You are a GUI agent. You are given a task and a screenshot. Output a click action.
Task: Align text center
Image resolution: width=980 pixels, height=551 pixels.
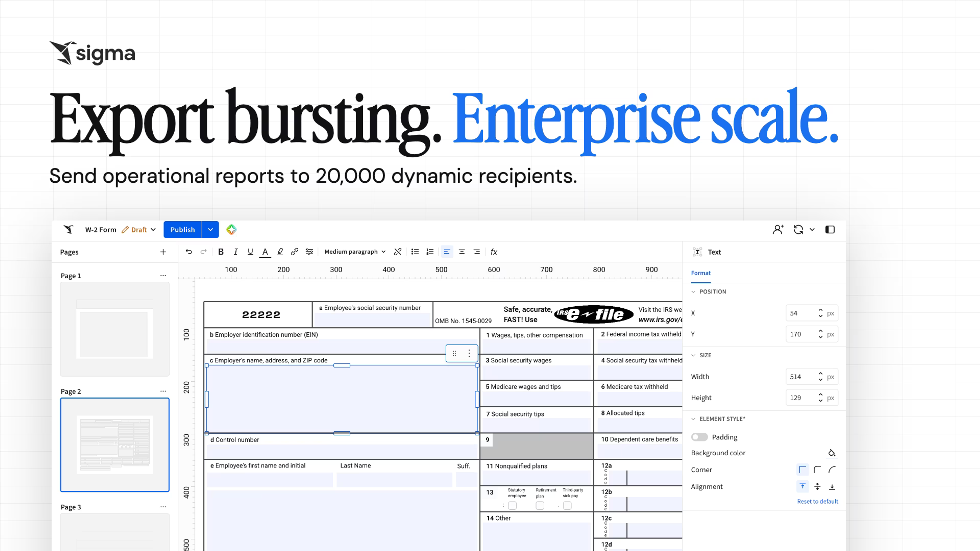pos(462,252)
